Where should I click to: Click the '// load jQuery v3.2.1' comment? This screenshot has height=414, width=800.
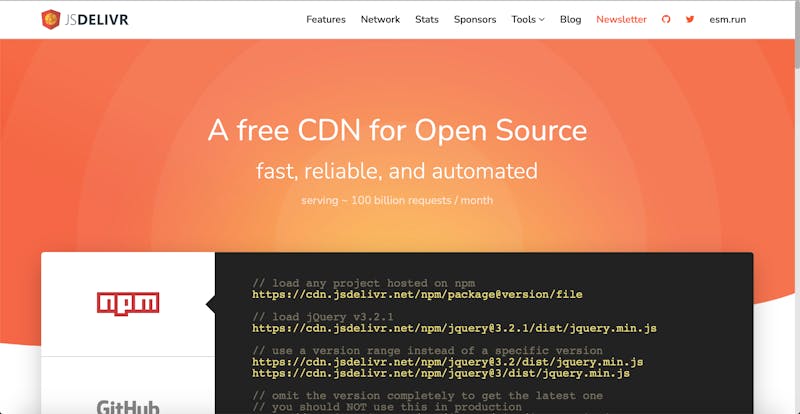[x=323, y=317]
